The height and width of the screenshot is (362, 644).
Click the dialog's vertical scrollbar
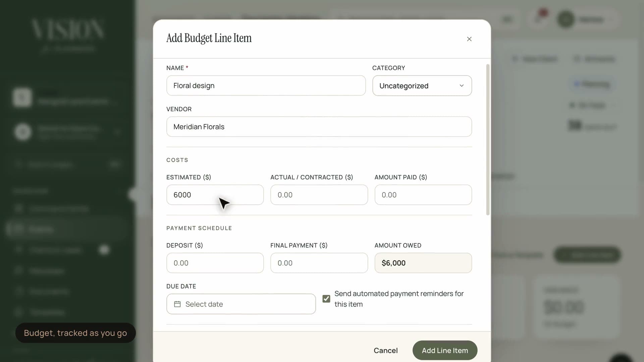[x=488, y=139]
